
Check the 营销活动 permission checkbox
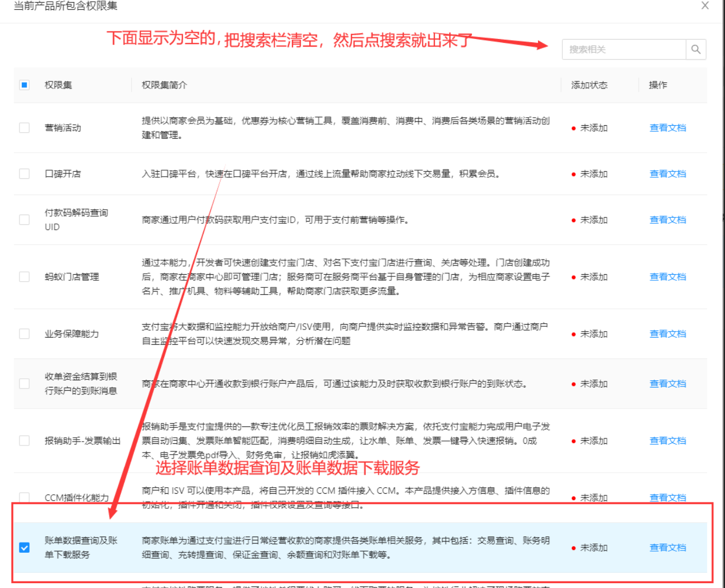click(x=24, y=128)
